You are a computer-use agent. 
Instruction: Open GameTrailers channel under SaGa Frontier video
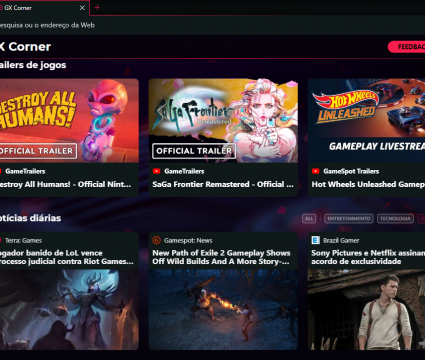pyautogui.click(x=184, y=171)
